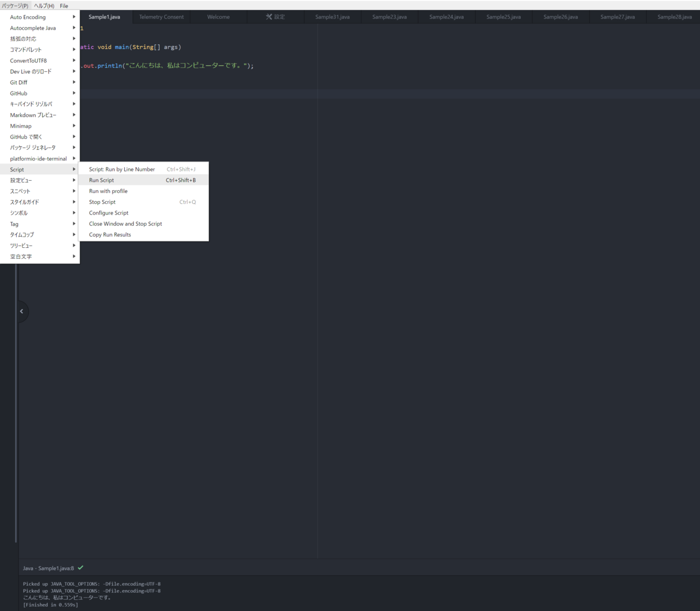Image resolution: width=700 pixels, height=611 pixels.
Task: Choose Run with profile
Action: [143, 191]
